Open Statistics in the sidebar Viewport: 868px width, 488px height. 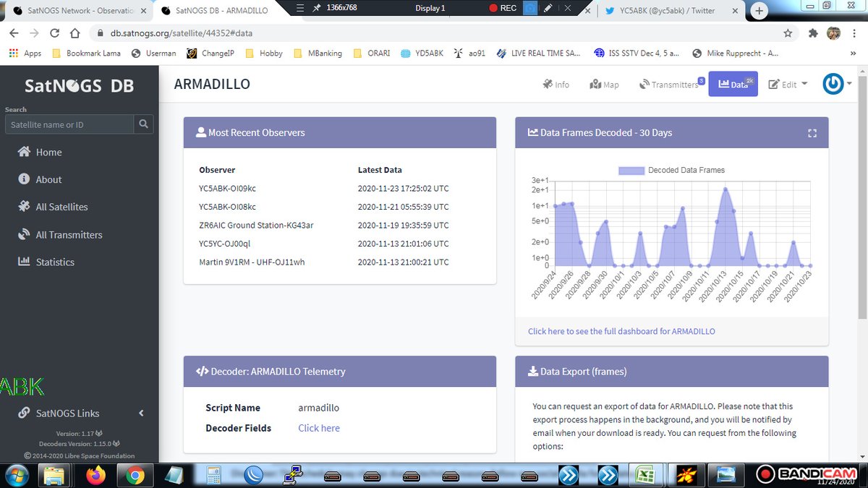46,262
